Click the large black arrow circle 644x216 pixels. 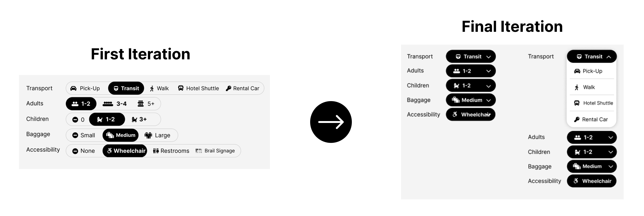[x=331, y=122]
